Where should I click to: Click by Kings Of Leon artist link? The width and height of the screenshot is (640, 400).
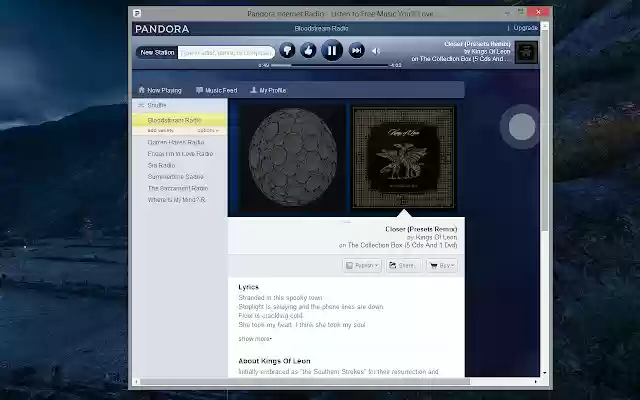(x=432, y=237)
